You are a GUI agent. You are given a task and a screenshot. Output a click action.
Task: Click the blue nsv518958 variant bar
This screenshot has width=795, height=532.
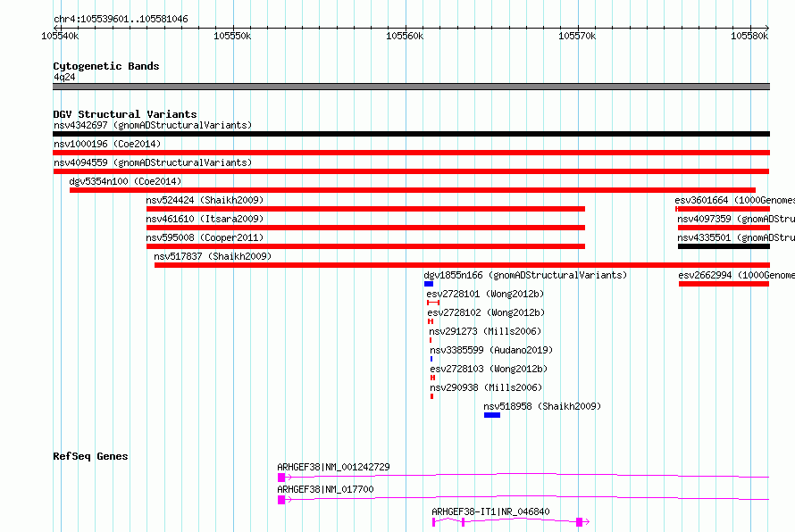pyautogui.click(x=492, y=415)
